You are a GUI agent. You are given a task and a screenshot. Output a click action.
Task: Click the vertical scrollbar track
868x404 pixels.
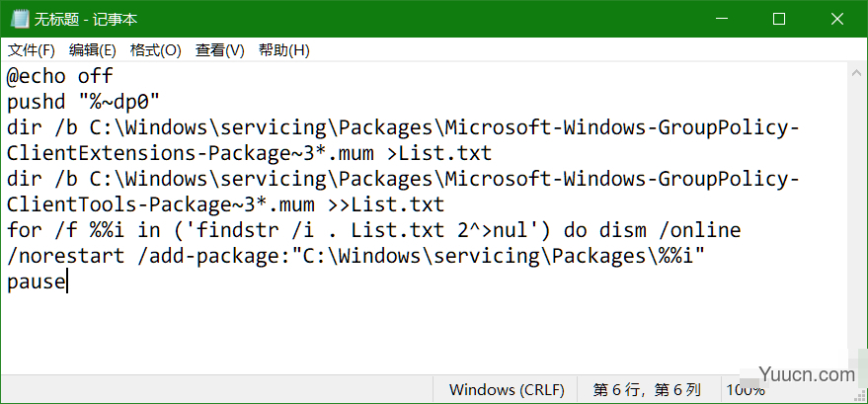point(856,221)
